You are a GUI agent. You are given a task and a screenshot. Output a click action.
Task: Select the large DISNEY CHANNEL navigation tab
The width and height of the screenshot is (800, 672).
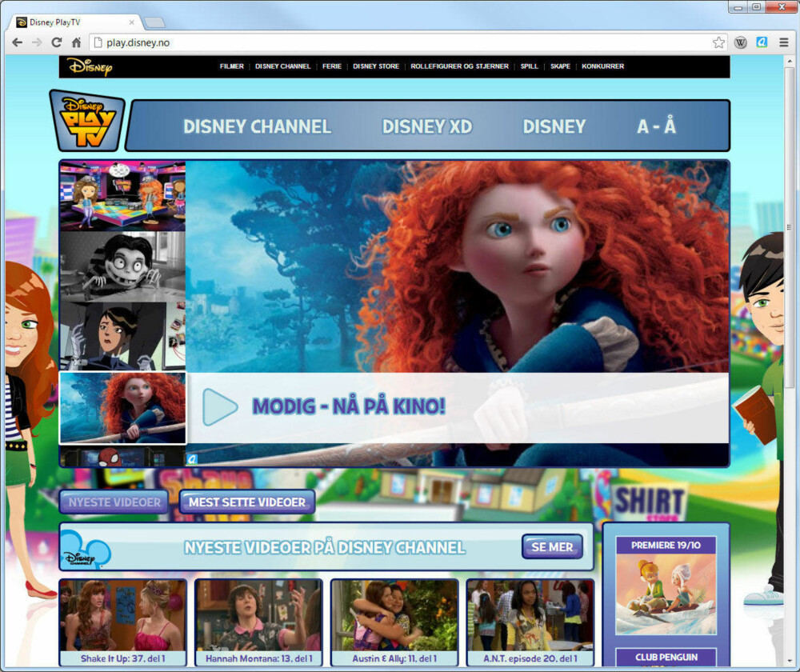(257, 126)
